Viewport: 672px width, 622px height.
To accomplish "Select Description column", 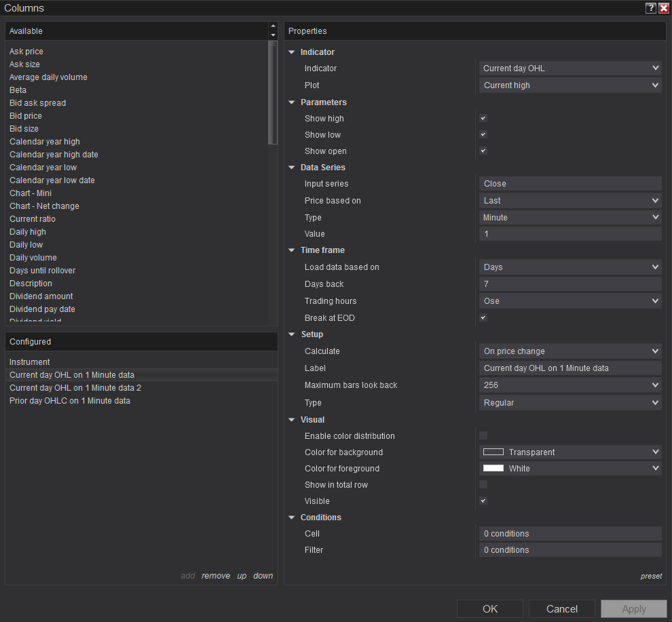I will click(x=31, y=283).
